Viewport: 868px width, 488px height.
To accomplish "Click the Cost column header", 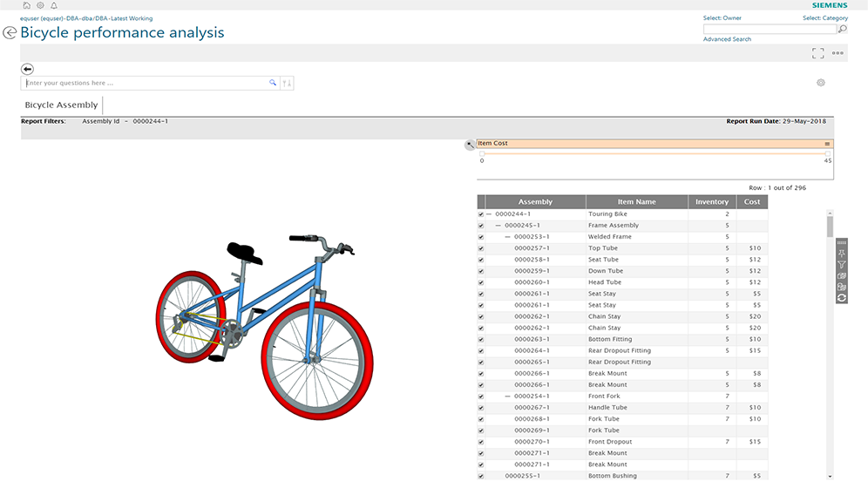I will (752, 202).
